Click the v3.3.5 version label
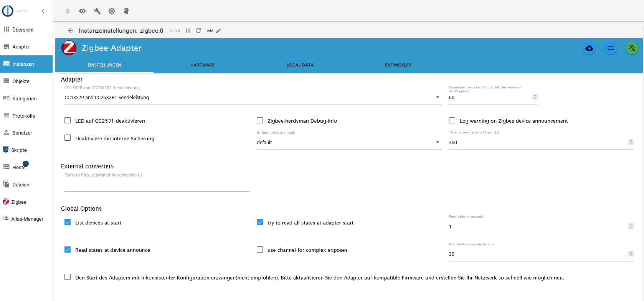The width and height of the screenshot is (644, 301). click(175, 31)
